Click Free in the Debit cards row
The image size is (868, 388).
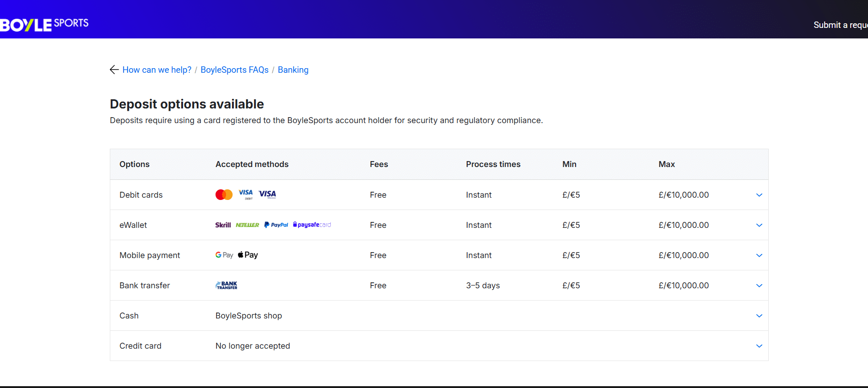(x=378, y=195)
